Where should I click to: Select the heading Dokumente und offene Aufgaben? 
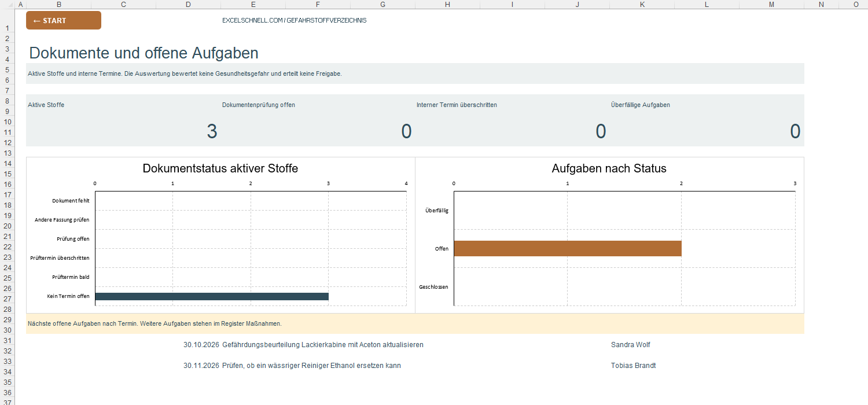point(144,53)
